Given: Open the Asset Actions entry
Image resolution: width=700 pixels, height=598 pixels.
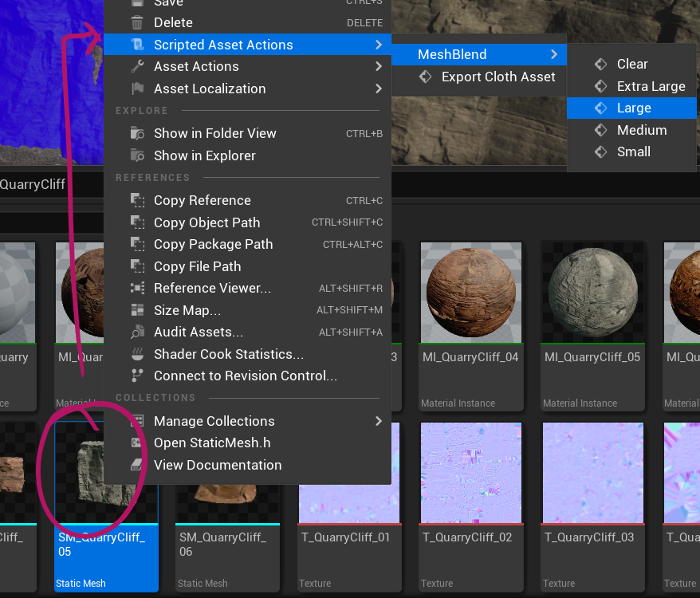Looking at the screenshot, I should click(248, 66).
